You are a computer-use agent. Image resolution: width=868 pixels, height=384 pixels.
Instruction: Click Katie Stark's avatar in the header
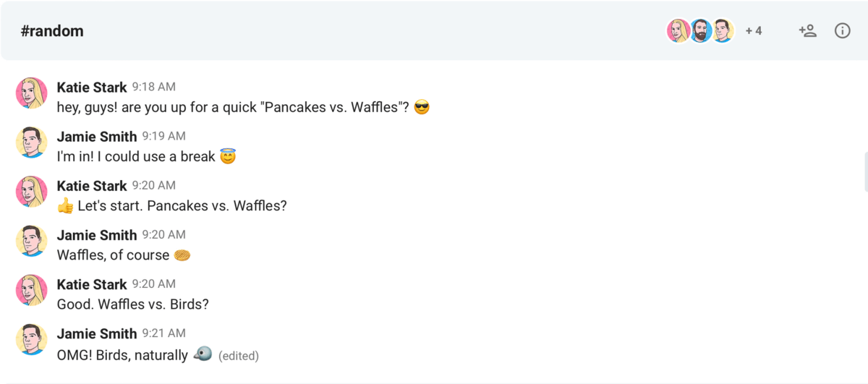(x=678, y=31)
